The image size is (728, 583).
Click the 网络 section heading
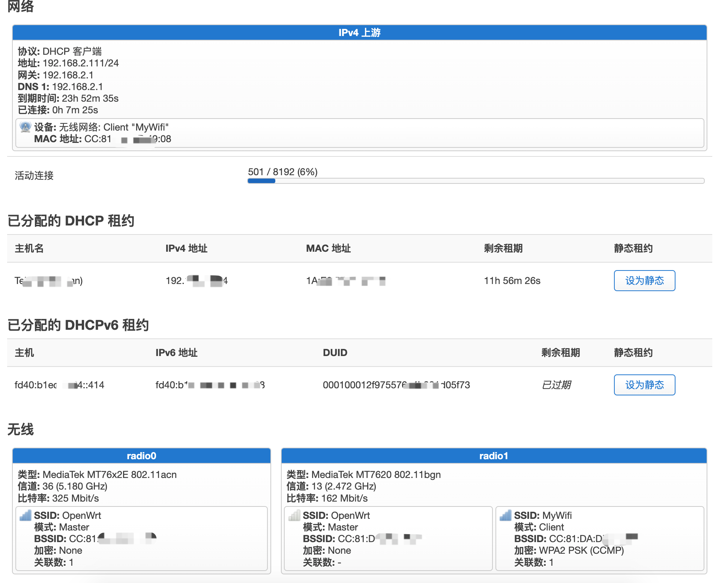pos(21,7)
